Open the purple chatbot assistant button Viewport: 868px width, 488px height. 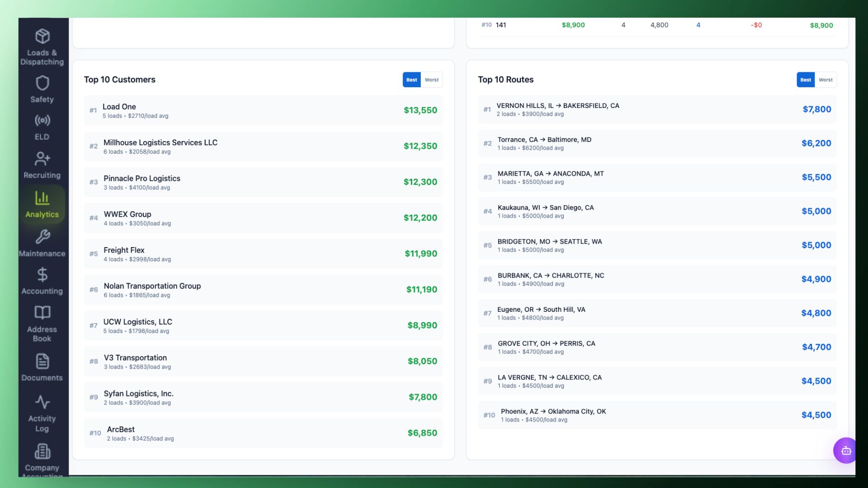tap(844, 450)
